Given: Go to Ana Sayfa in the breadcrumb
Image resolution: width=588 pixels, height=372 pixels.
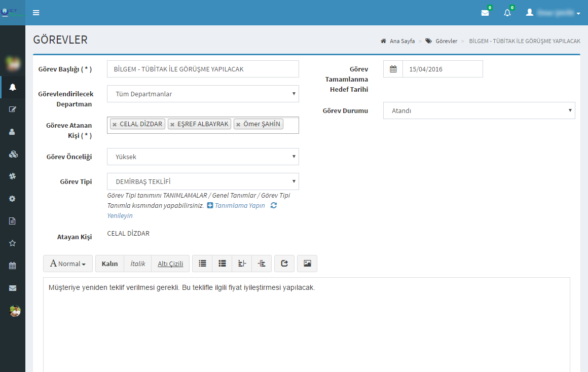Looking at the screenshot, I should click(x=401, y=41).
